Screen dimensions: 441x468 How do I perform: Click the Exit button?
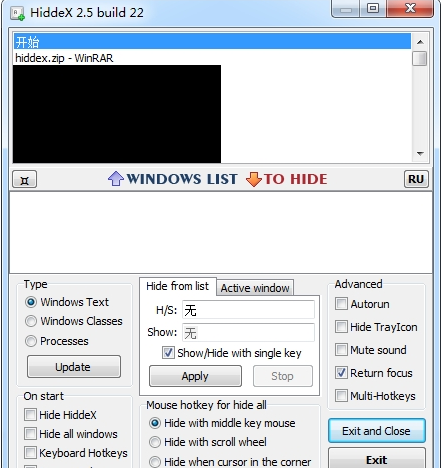coord(377,459)
